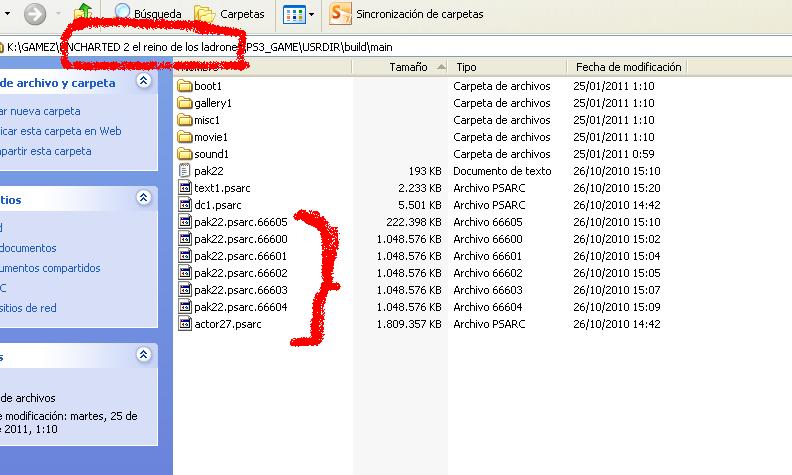
Task: Select pak22.psarc.66605 file icon
Action: pyautogui.click(x=185, y=222)
